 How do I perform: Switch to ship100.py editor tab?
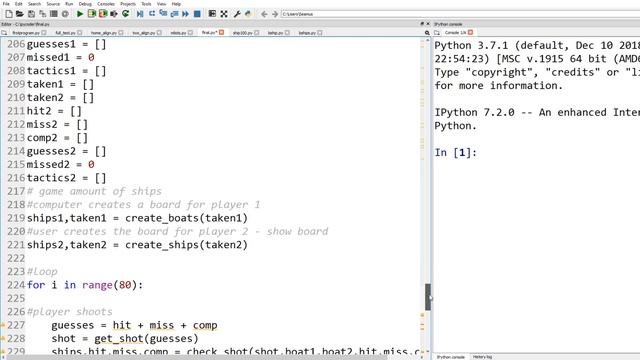pos(242,33)
